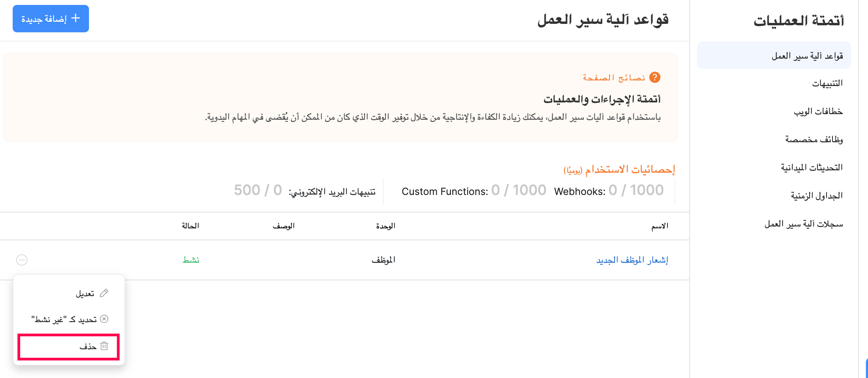
Task: Click the pencil edit icon in menu
Action: (104, 293)
